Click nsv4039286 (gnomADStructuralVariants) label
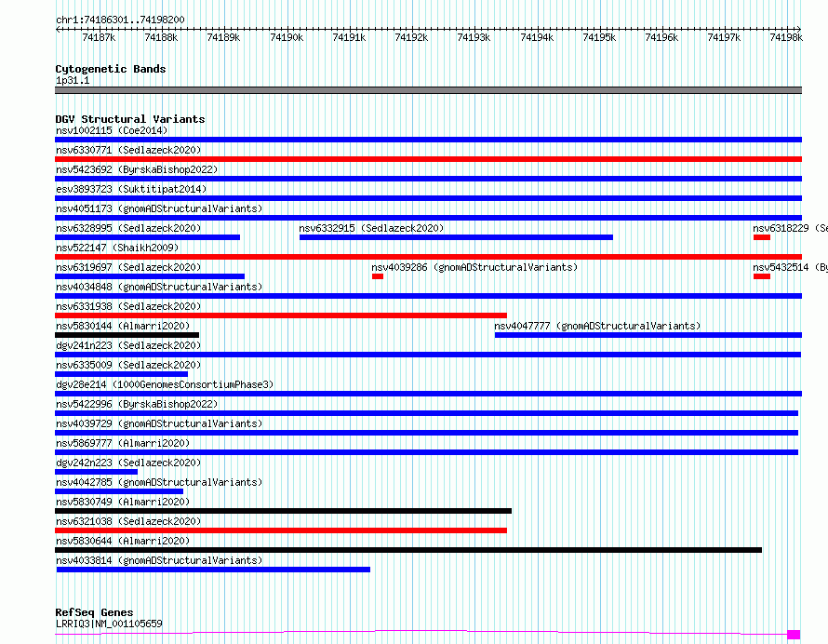The width and height of the screenshot is (828, 644). 474,267
